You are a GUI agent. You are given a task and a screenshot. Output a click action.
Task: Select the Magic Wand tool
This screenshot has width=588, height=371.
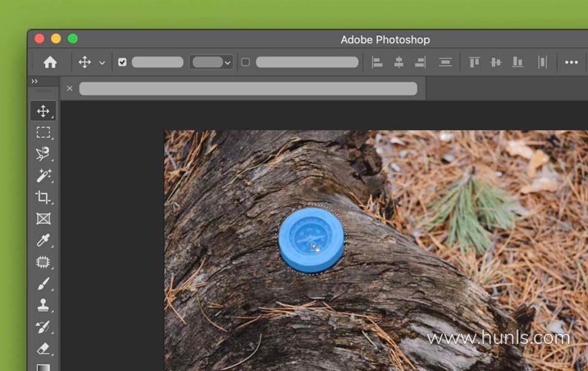(x=43, y=175)
